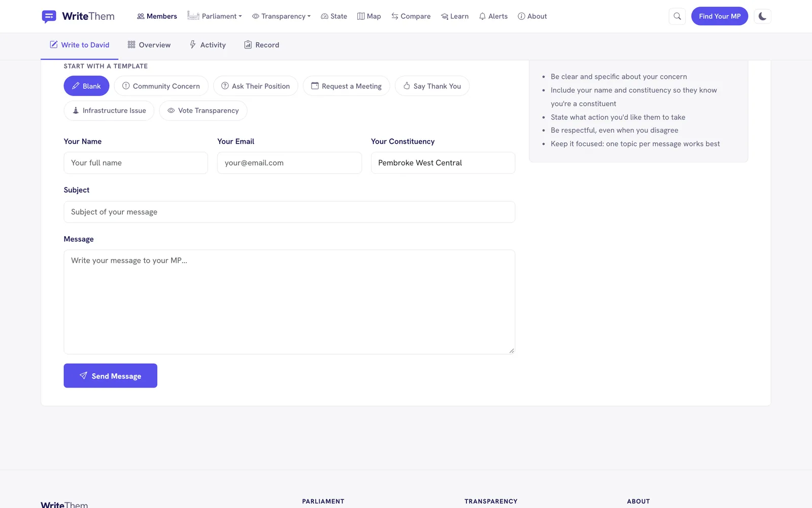This screenshot has height=508, width=812.
Task: Switch to the Record tab
Action: tap(261, 45)
